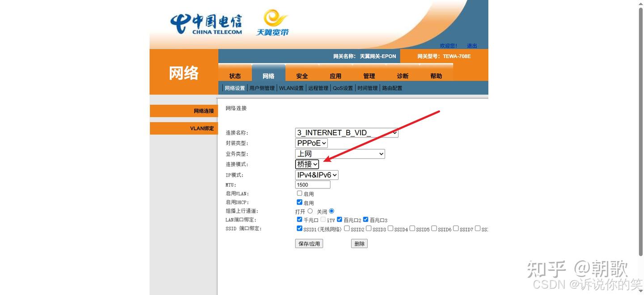Click the 保存/应用 save button
The height and width of the screenshot is (295, 644).
[309, 243]
